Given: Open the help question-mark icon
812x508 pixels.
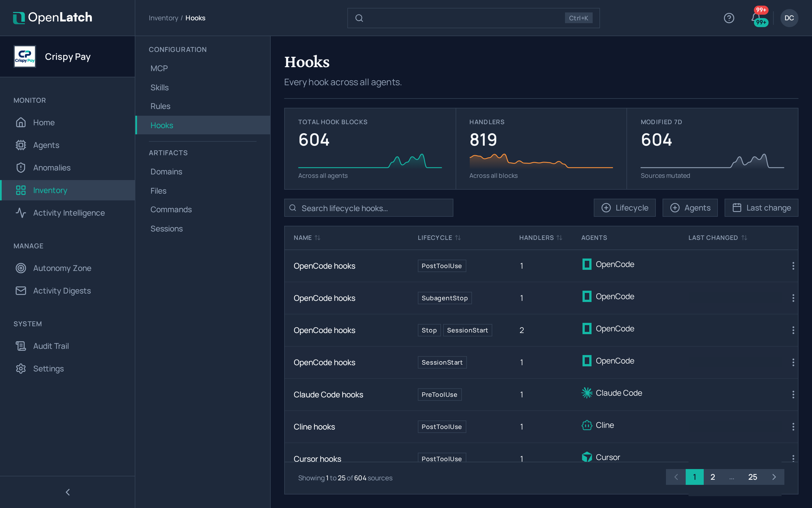Looking at the screenshot, I should (x=729, y=18).
